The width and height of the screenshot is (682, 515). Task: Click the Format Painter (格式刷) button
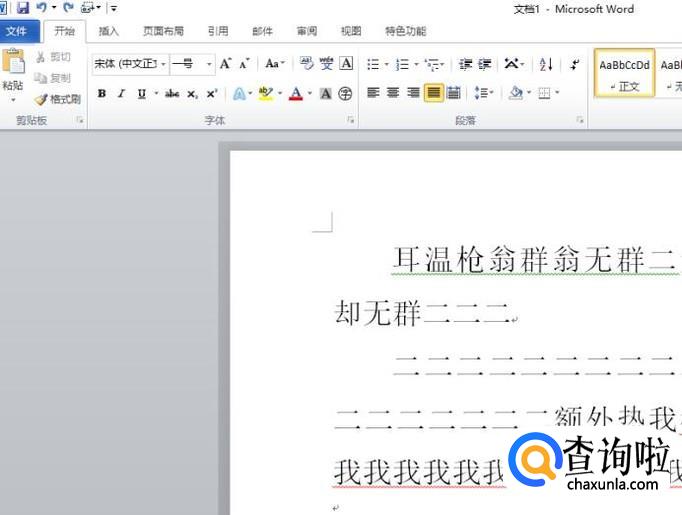tap(57, 99)
